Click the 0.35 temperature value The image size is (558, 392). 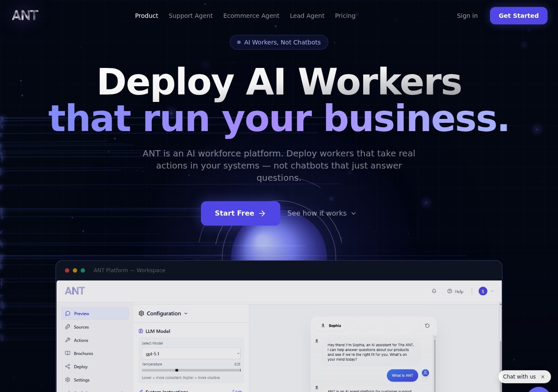(x=237, y=364)
